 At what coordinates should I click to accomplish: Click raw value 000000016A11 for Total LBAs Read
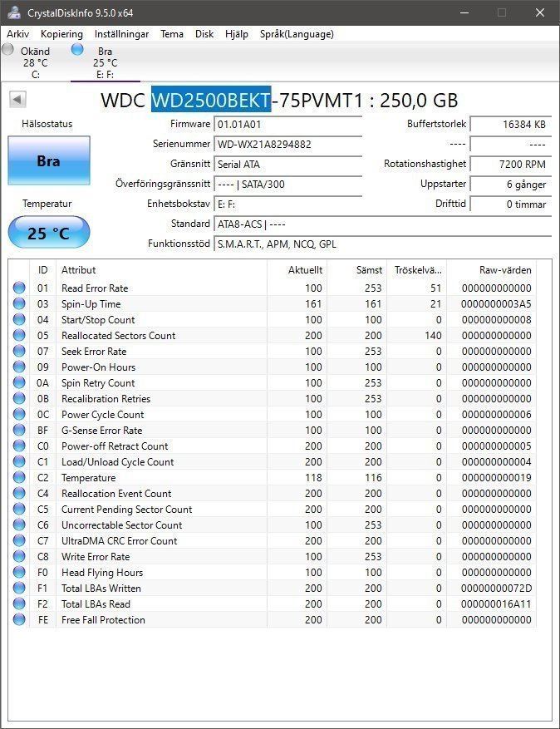coord(496,604)
